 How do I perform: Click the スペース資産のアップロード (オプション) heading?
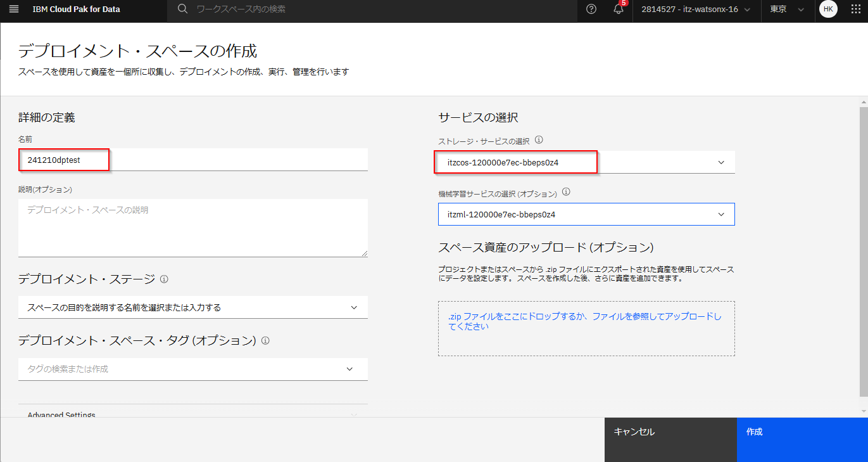coord(546,247)
